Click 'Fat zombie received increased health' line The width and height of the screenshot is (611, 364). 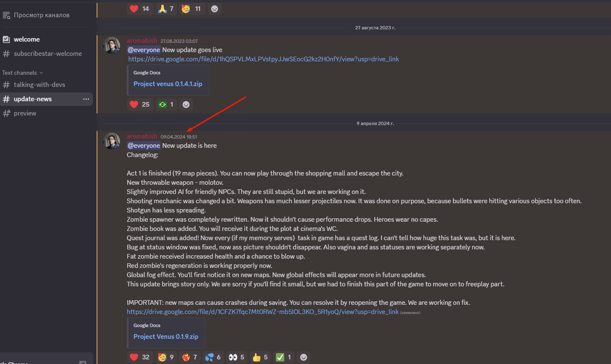(x=216, y=257)
